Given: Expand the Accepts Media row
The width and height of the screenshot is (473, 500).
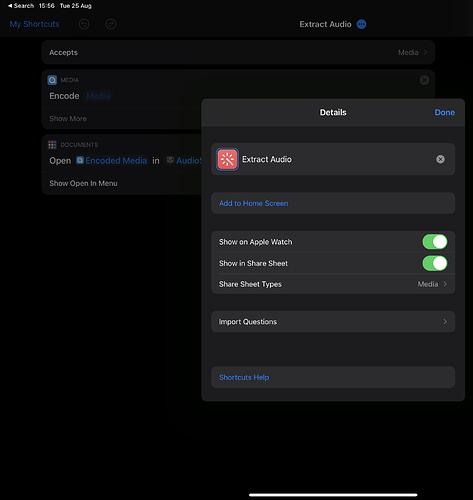Looking at the screenshot, I should [238, 52].
